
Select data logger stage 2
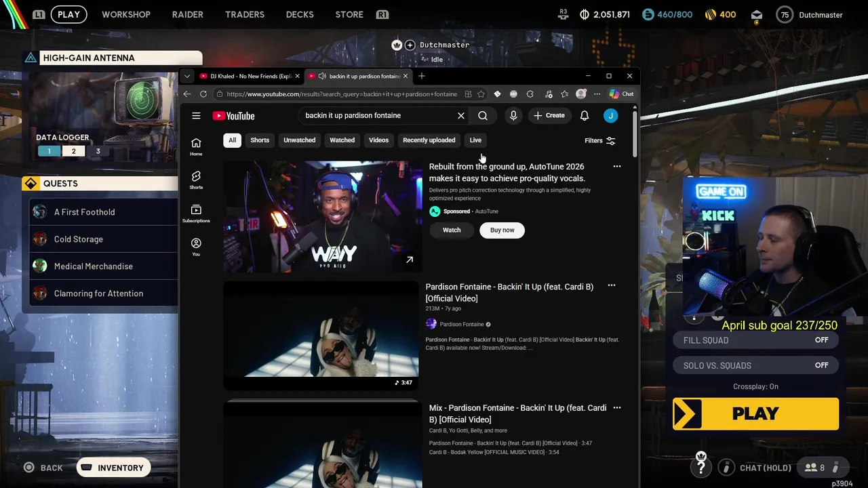tap(73, 151)
